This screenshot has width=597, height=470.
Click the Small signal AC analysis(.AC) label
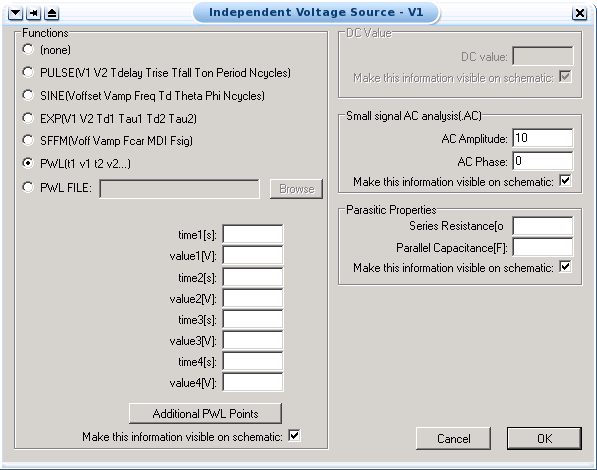click(x=414, y=116)
